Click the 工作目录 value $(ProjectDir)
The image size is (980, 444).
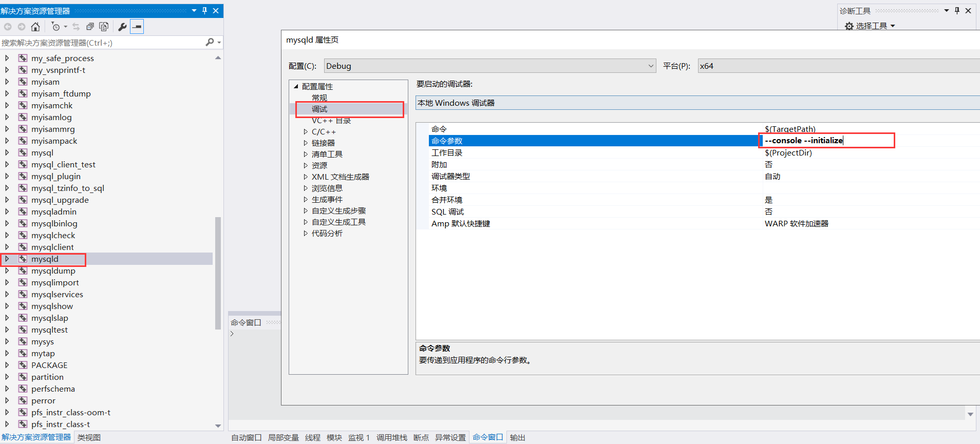788,153
